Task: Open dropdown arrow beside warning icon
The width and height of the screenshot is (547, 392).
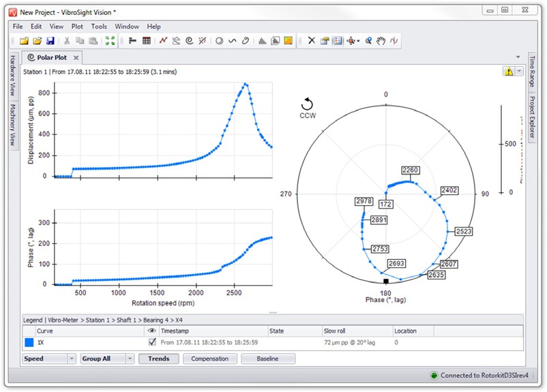Action: pos(518,71)
